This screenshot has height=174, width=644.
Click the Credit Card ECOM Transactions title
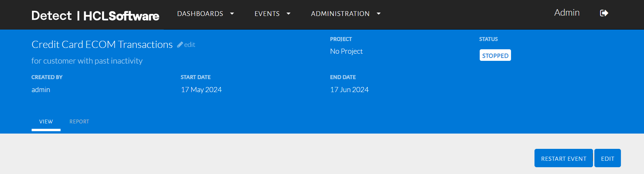102,45
